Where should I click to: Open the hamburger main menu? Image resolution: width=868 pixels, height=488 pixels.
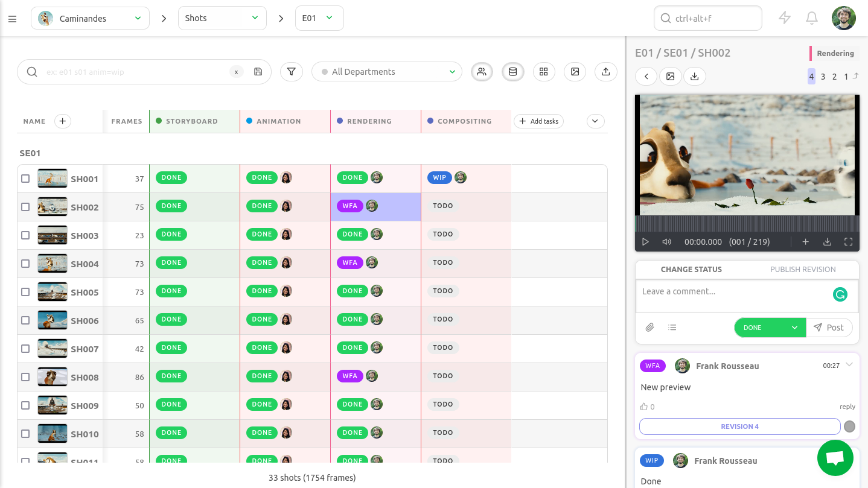pyautogui.click(x=12, y=19)
